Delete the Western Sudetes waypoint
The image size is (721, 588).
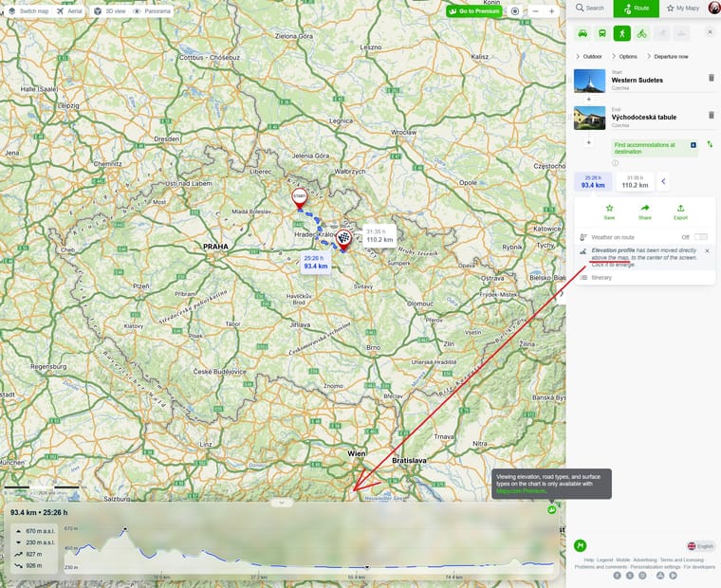click(712, 78)
